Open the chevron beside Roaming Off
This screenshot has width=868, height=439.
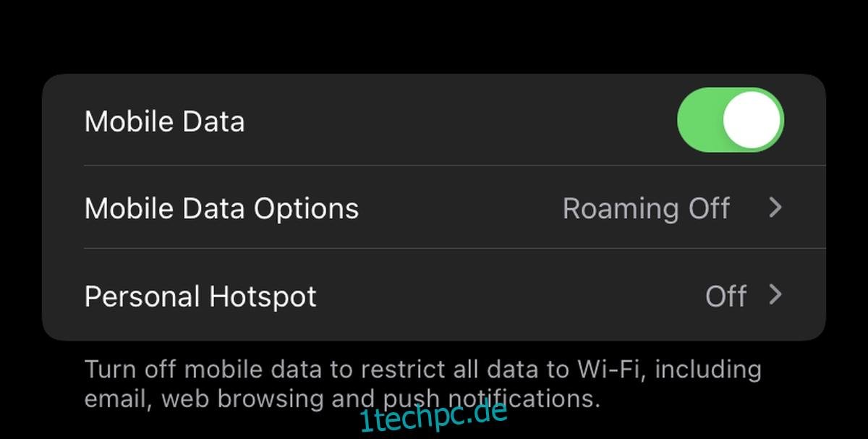[775, 208]
